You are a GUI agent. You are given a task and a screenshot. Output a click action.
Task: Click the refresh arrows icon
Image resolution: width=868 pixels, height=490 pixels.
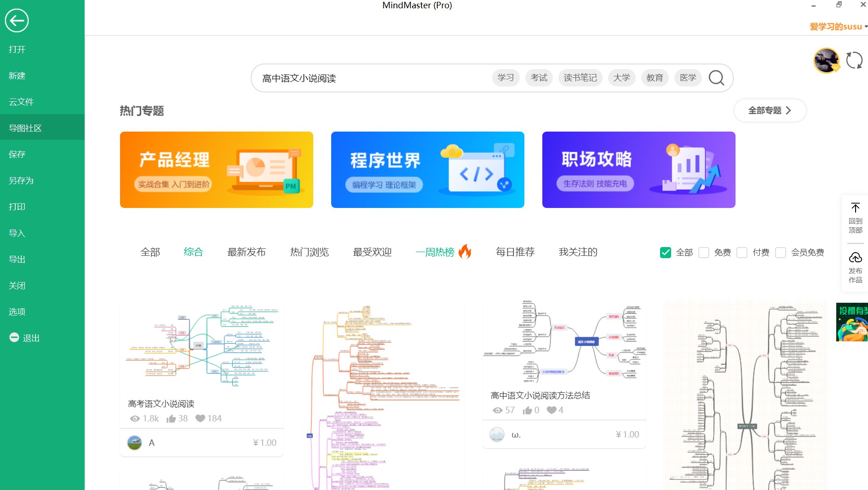pos(854,60)
